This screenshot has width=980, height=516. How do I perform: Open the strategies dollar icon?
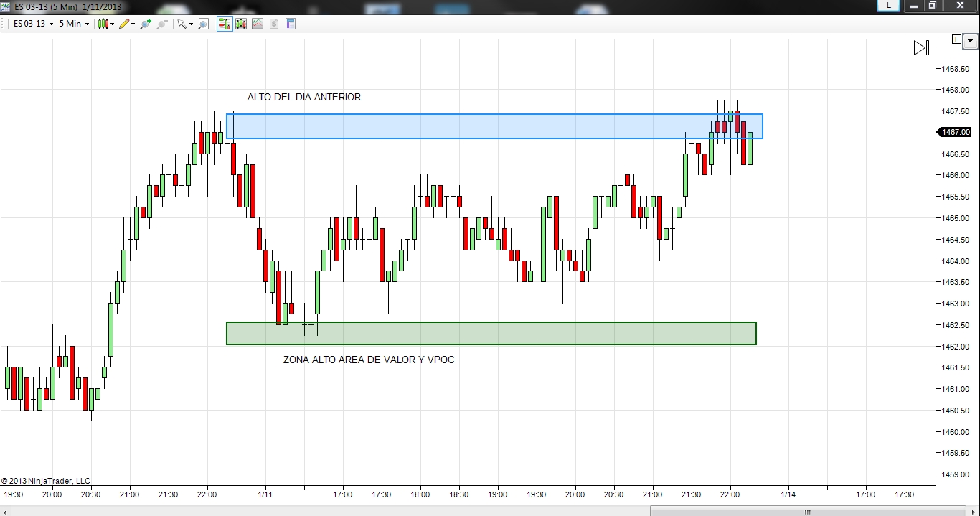coord(274,24)
